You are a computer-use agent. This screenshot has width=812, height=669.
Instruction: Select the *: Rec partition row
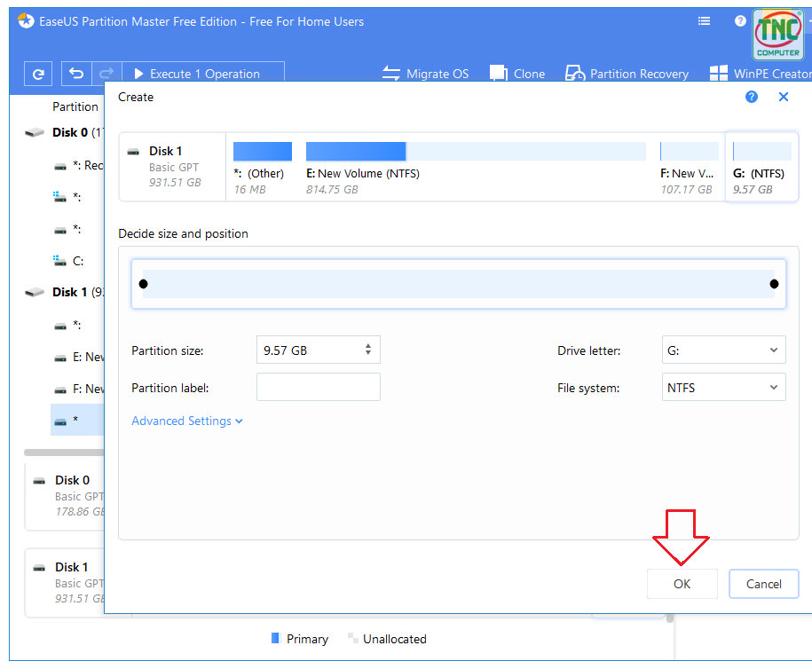[x=79, y=165]
